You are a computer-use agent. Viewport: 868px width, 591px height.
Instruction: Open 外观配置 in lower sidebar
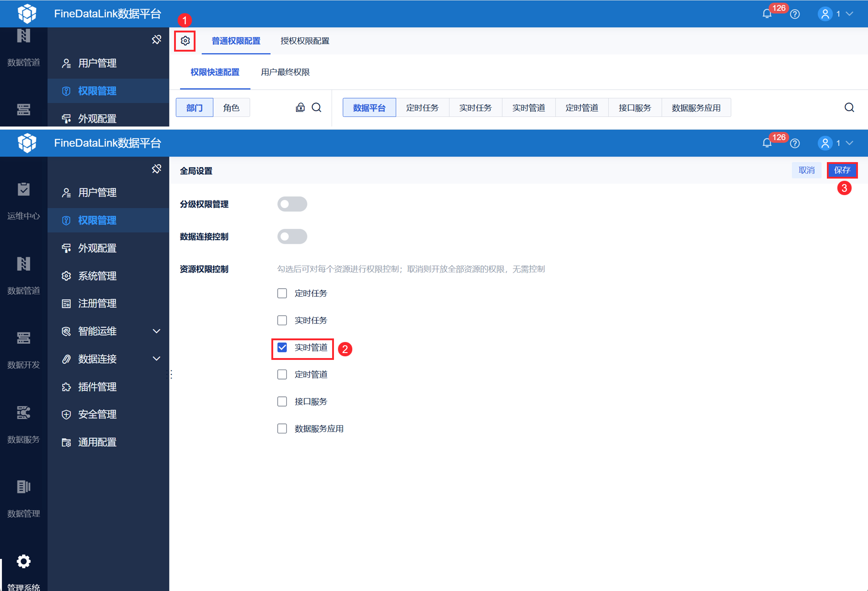(x=108, y=248)
